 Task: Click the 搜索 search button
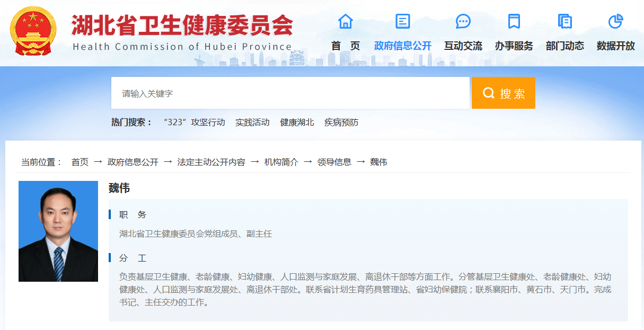[x=503, y=93]
